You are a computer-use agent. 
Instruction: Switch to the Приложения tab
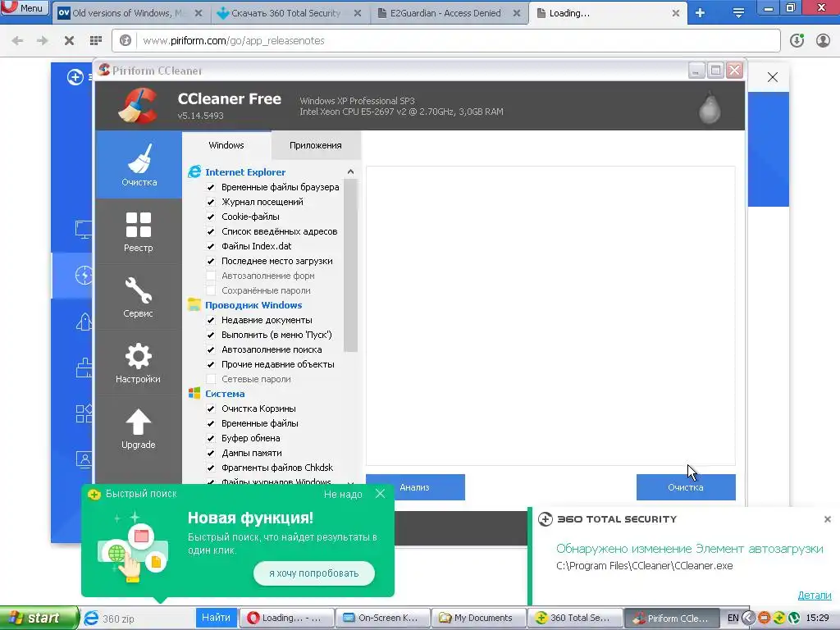pos(316,146)
